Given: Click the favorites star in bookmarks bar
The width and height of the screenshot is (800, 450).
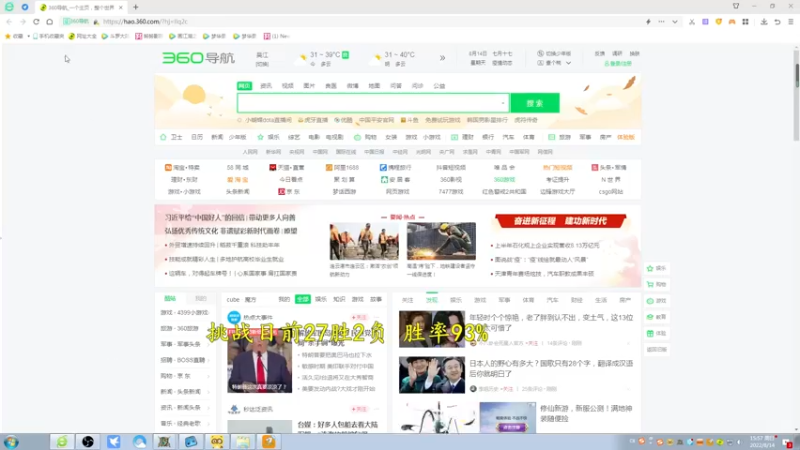Looking at the screenshot, I should [x=8, y=36].
